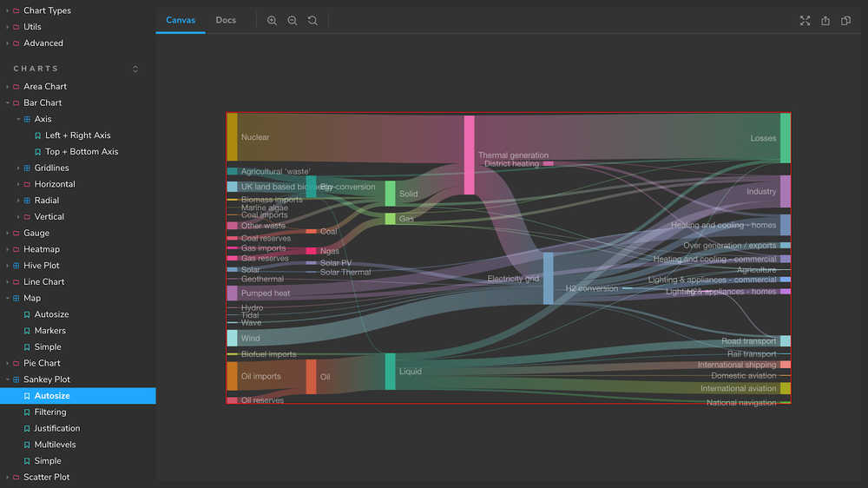Open canvas in new tab icon
The image size is (868, 488).
[825, 21]
